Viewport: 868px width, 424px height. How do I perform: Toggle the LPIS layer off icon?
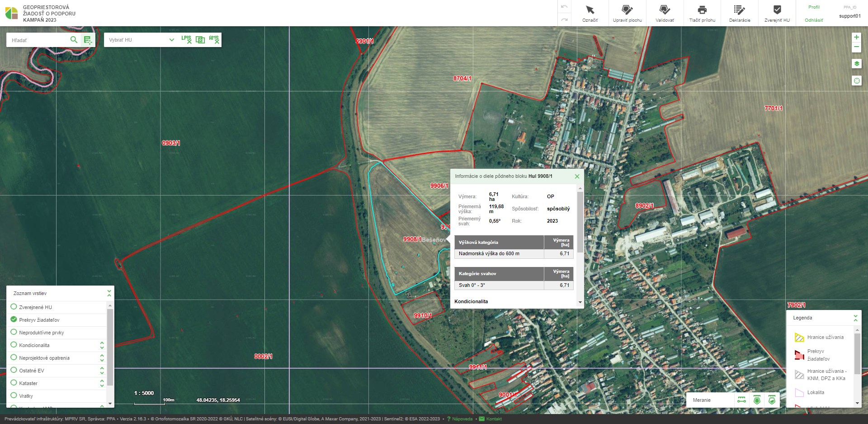coord(186,39)
